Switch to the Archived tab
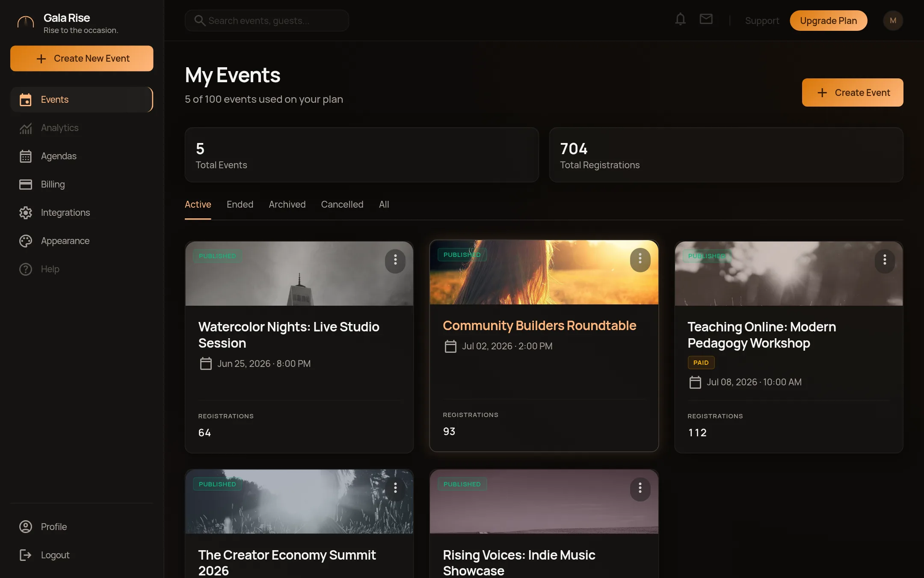The height and width of the screenshot is (578, 924). coord(287,205)
